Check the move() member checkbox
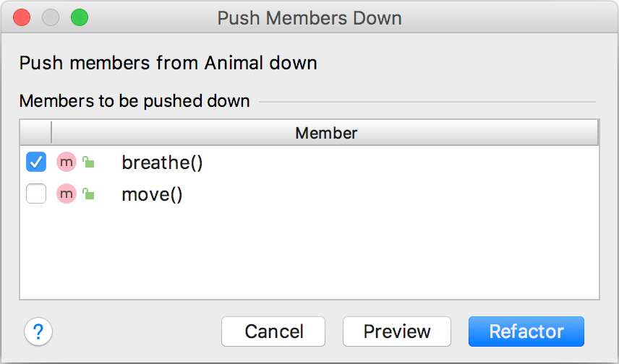Viewport: 619px width, 364px height. [x=36, y=194]
